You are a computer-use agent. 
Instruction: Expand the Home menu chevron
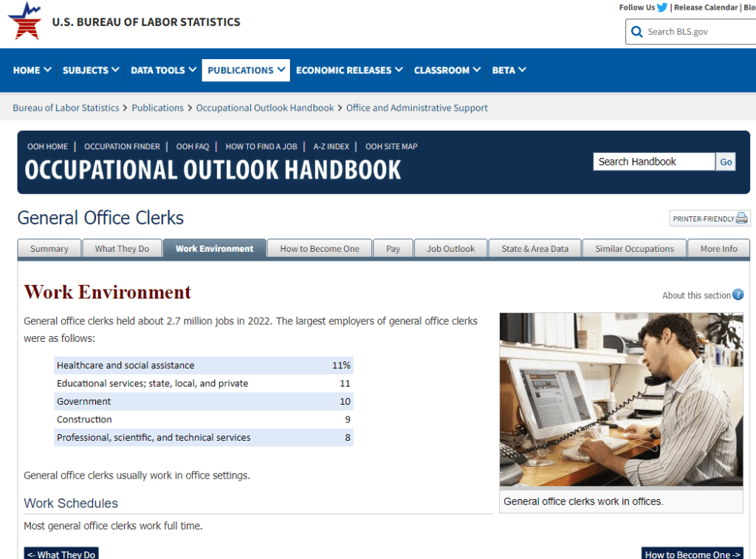48,70
